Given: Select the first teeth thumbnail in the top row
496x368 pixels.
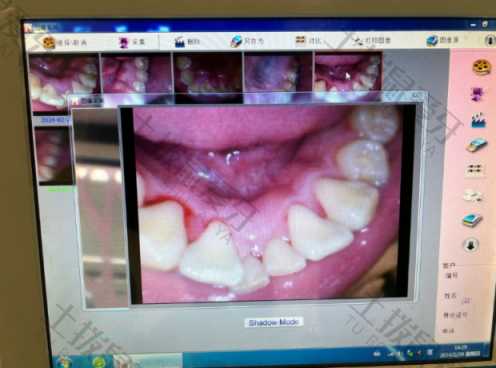Looking at the screenshot, I should tap(64, 82).
